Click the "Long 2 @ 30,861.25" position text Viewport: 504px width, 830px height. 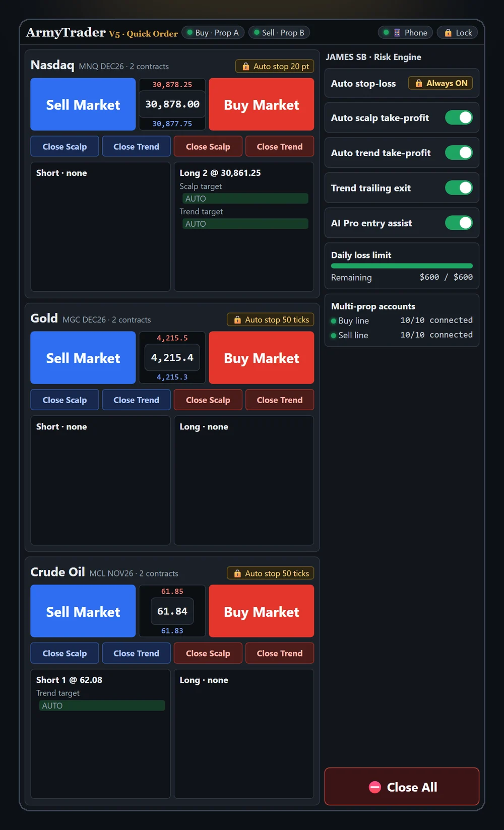click(220, 173)
